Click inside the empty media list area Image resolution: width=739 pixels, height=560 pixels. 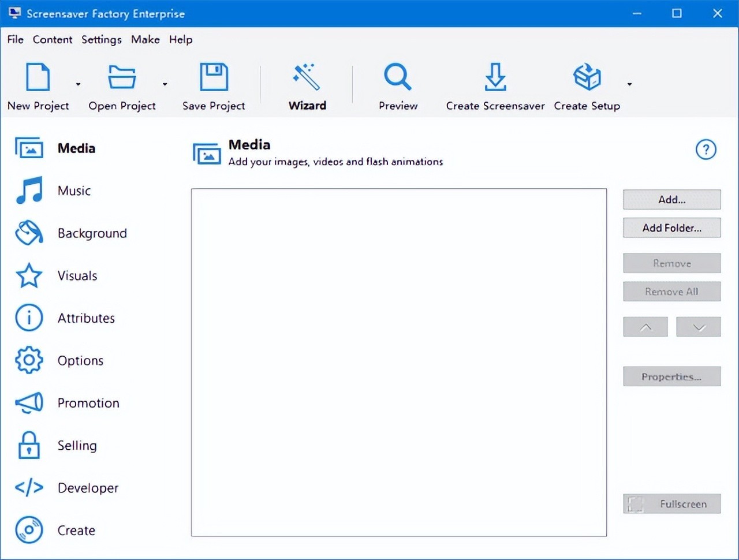398,362
